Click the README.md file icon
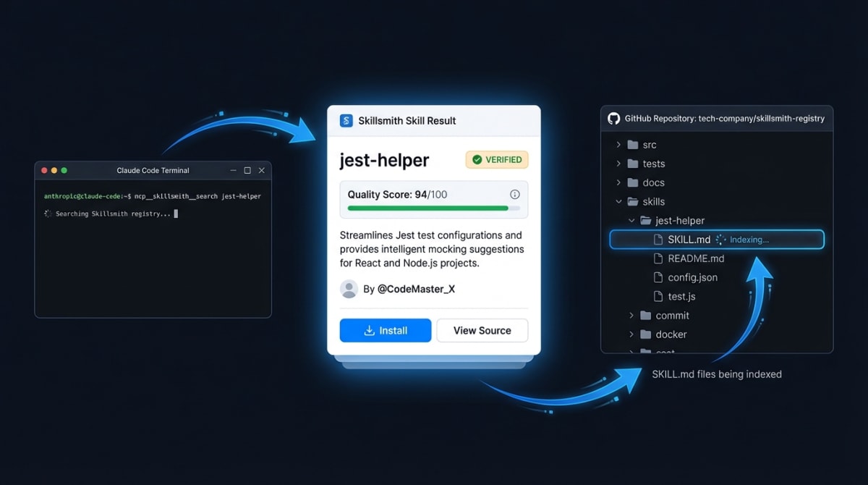This screenshot has height=485, width=868. coord(658,258)
